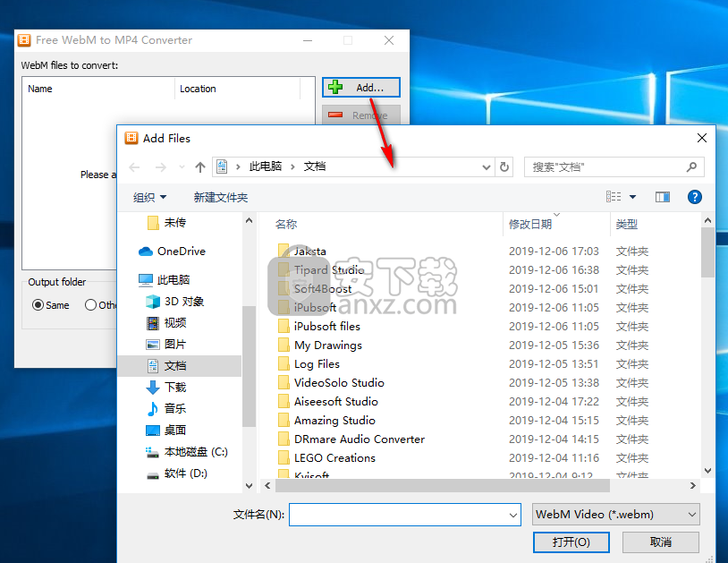The width and height of the screenshot is (728, 563).
Task: Select the My Drawings folder
Action: pyautogui.click(x=320, y=345)
